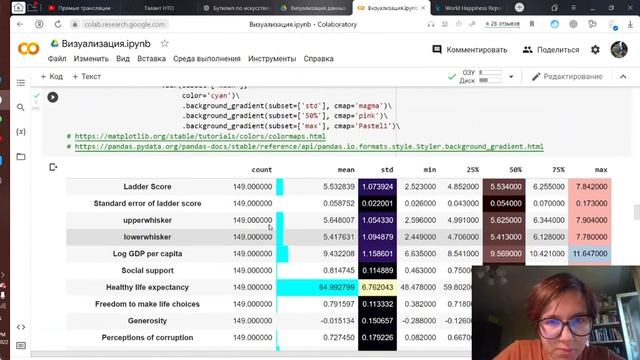Open the pandas background_gradient docs link

pos(309,147)
